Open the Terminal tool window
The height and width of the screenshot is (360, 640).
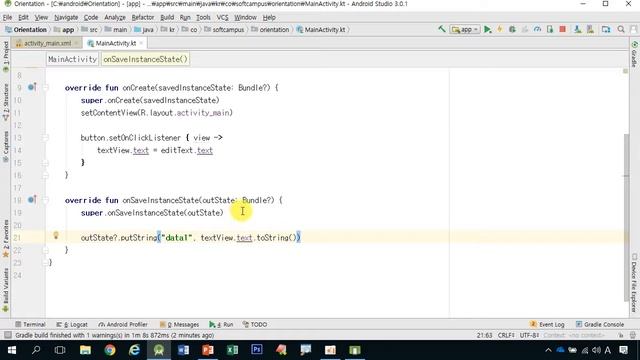pyautogui.click(x=30, y=324)
